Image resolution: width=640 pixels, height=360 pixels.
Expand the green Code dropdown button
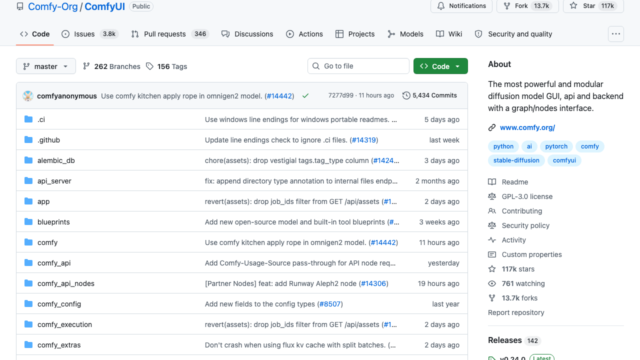click(x=440, y=66)
